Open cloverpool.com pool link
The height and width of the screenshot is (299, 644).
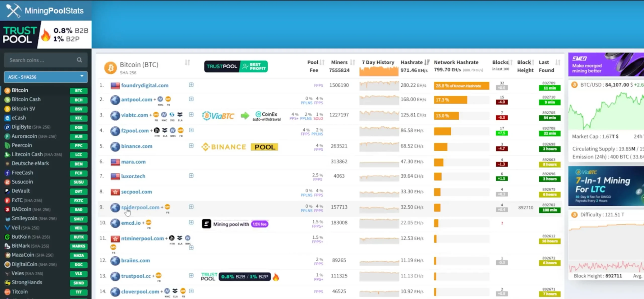(x=140, y=291)
